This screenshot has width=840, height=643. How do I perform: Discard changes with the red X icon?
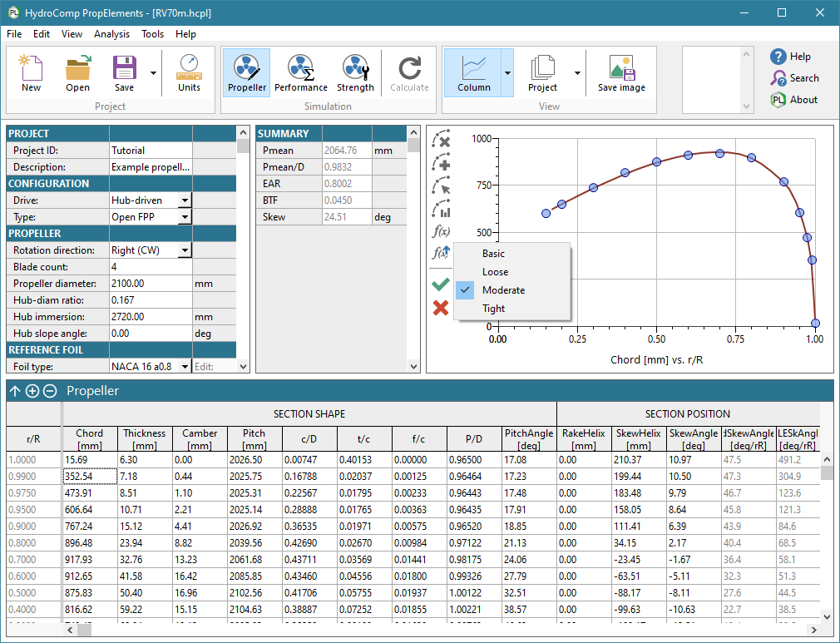pyautogui.click(x=441, y=307)
